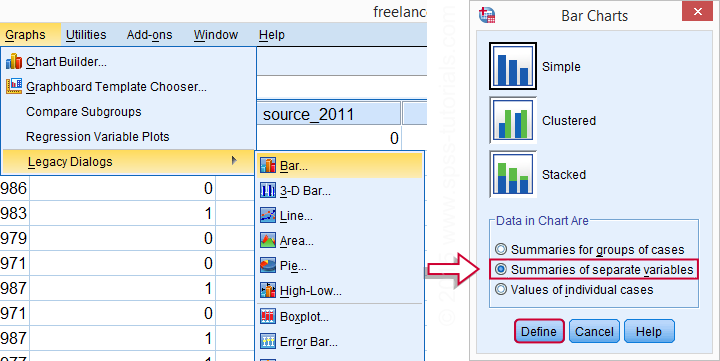
Task: Click the Clustered label text
Action: coord(569,120)
